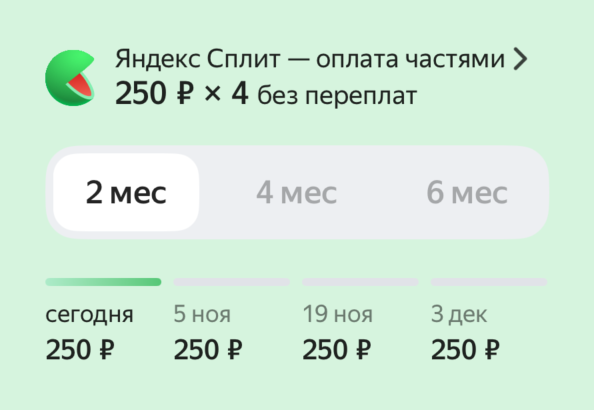This screenshot has height=410, width=594.
Task: Click the 250 ₽ amount under сегодня
Action: click(x=80, y=349)
